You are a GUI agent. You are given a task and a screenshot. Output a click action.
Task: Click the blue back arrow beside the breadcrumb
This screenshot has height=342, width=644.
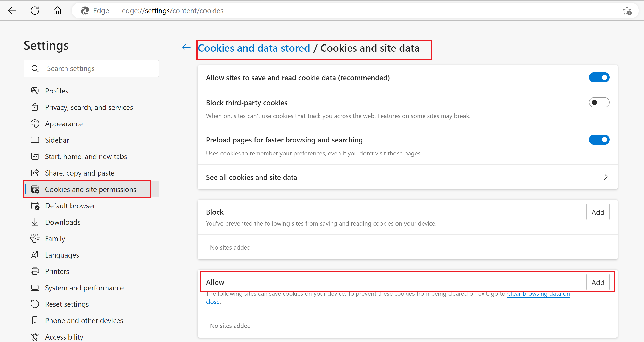(186, 48)
